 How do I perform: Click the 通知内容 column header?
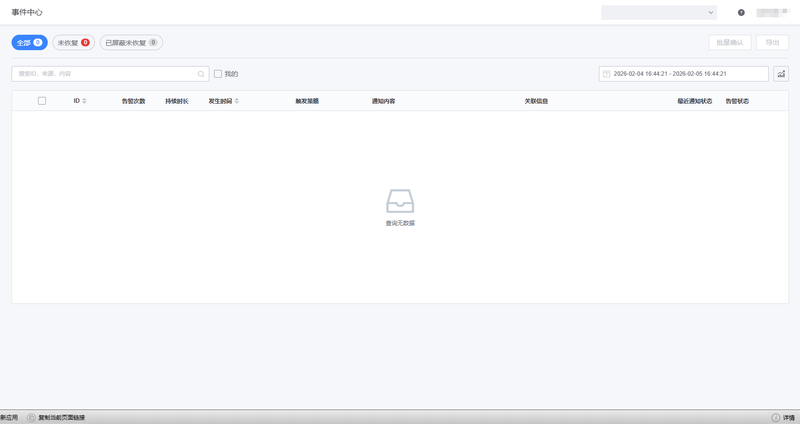[383, 101]
